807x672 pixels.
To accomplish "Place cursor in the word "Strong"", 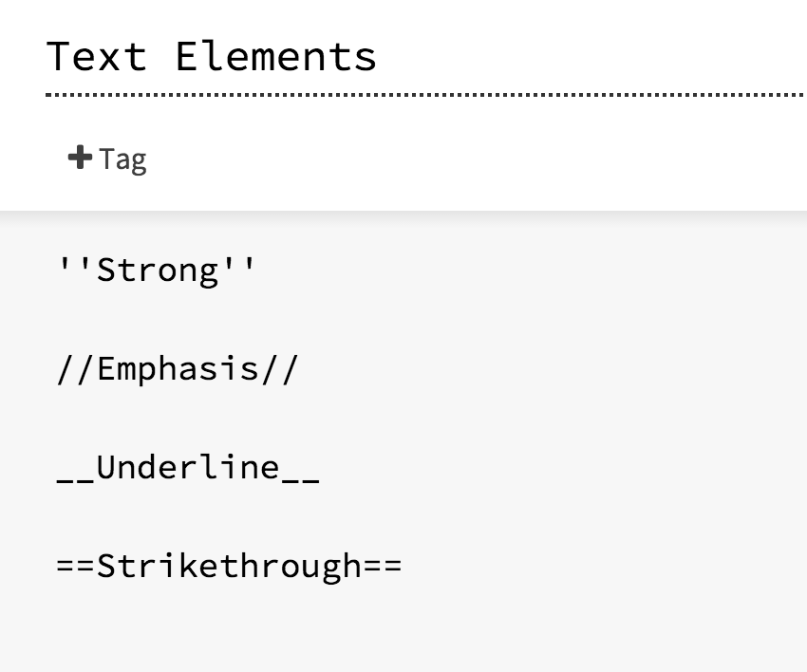I will coord(159,271).
